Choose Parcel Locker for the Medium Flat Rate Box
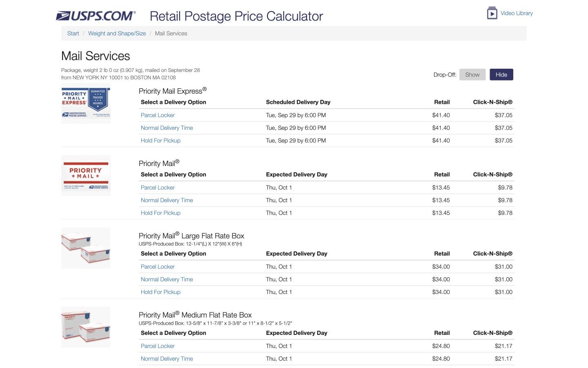Screen dimensions: 588x368 click(158, 346)
